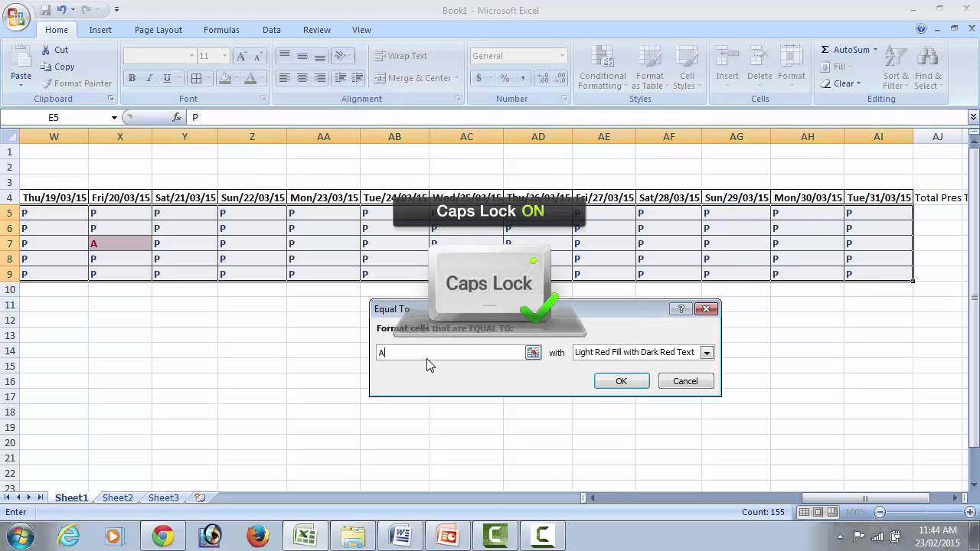Delete cells using the Cells group

tap(759, 66)
